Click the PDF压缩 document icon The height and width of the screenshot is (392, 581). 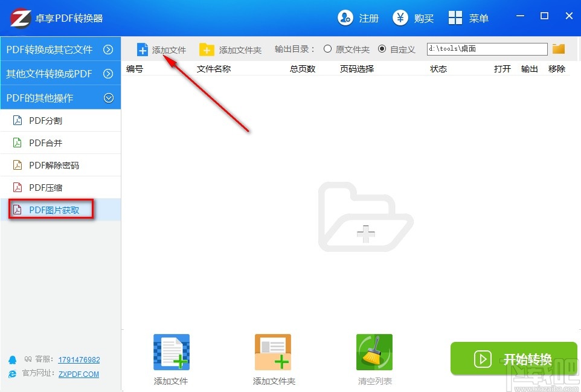tap(18, 187)
